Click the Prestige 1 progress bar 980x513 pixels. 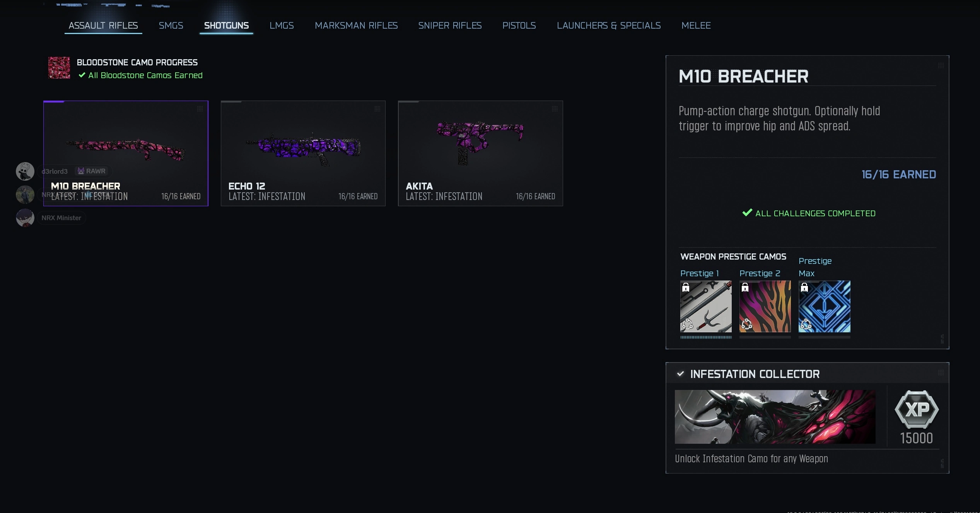coord(706,337)
